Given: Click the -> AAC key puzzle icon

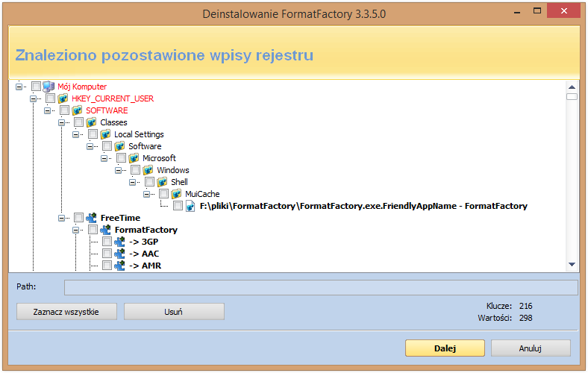Looking at the screenshot, I should [119, 254].
